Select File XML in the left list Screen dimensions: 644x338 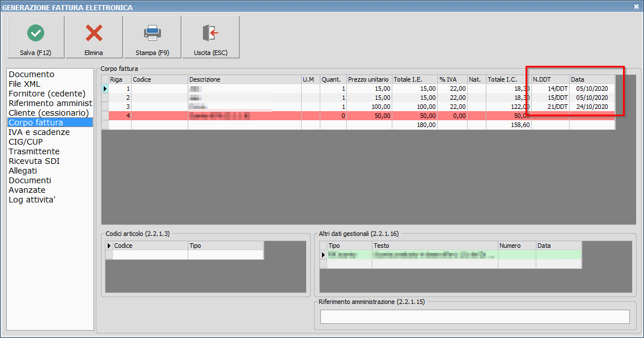(x=24, y=84)
